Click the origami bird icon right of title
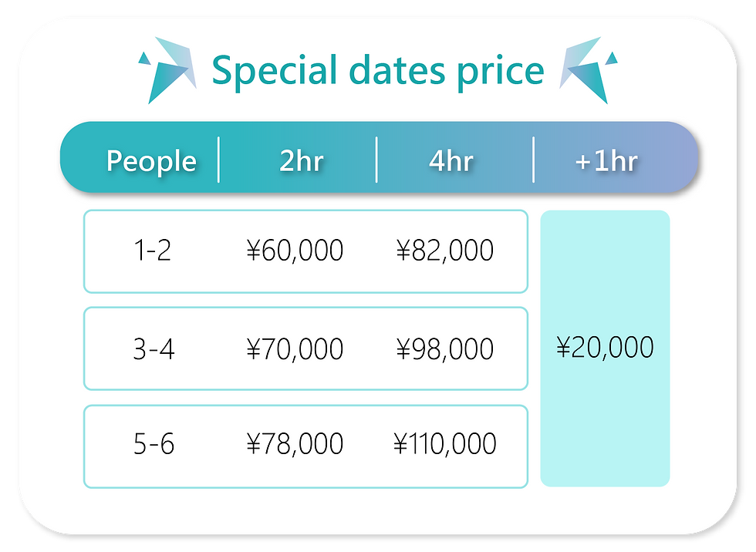The image size is (756, 552). pyautogui.click(x=590, y=71)
